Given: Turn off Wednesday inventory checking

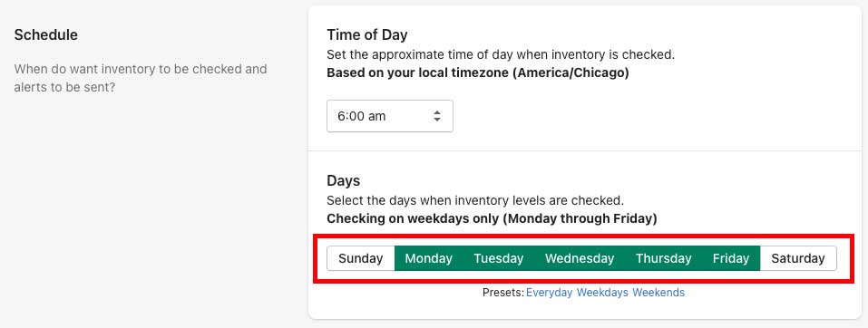Looking at the screenshot, I should [x=580, y=258].
